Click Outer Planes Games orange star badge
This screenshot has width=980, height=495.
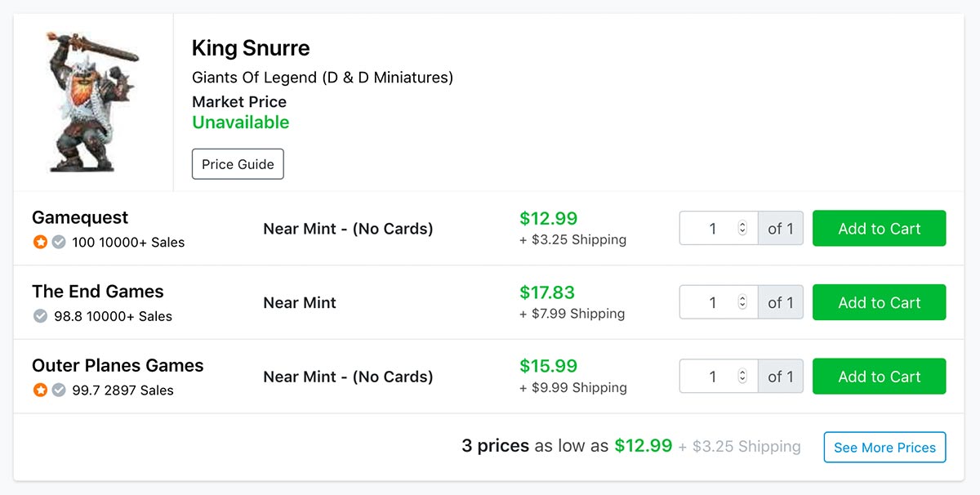[40, 390]
